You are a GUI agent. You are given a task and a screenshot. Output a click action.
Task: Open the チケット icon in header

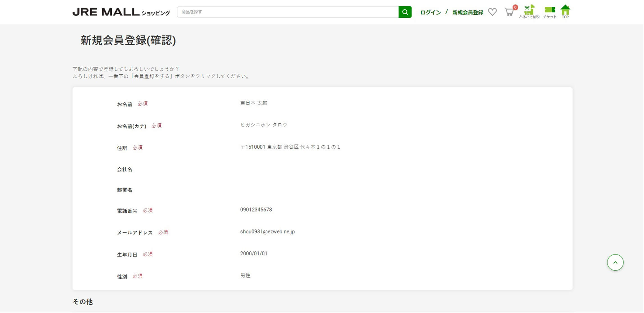[550, 12]
